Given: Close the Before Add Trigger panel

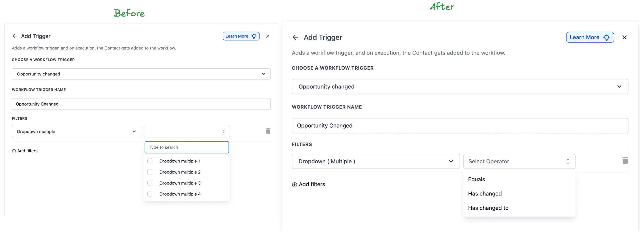Looking at the screenshot, I should click(267, 36).
